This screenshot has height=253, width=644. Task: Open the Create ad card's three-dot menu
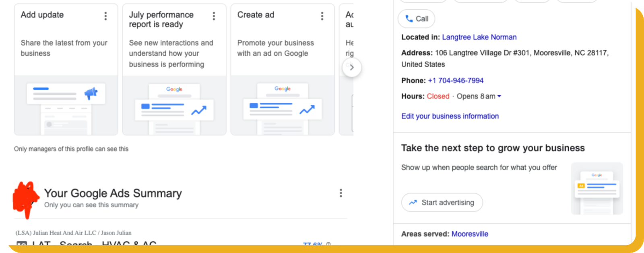(322, 16)
